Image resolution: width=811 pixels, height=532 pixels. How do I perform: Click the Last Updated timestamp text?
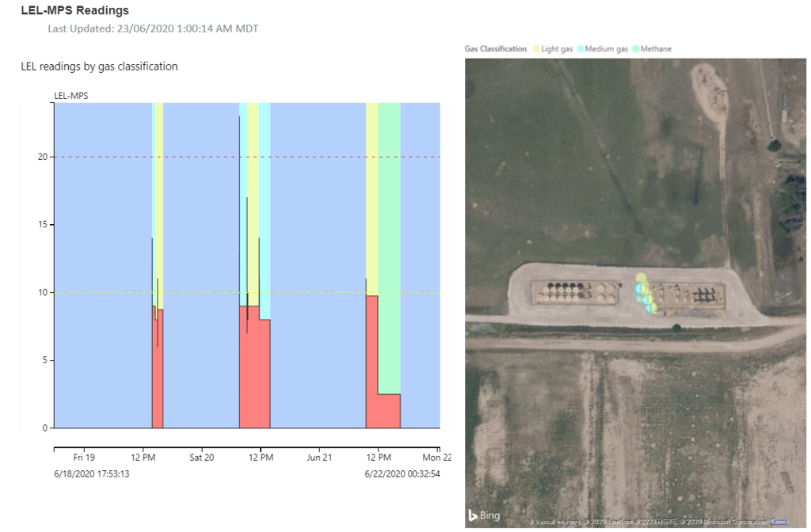coord(153,28)
